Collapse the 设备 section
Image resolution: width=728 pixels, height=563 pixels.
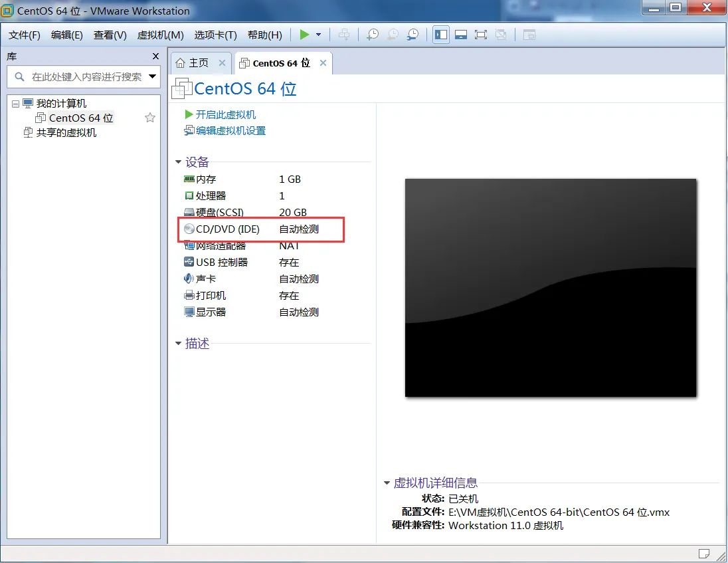[x=178, y=162]
